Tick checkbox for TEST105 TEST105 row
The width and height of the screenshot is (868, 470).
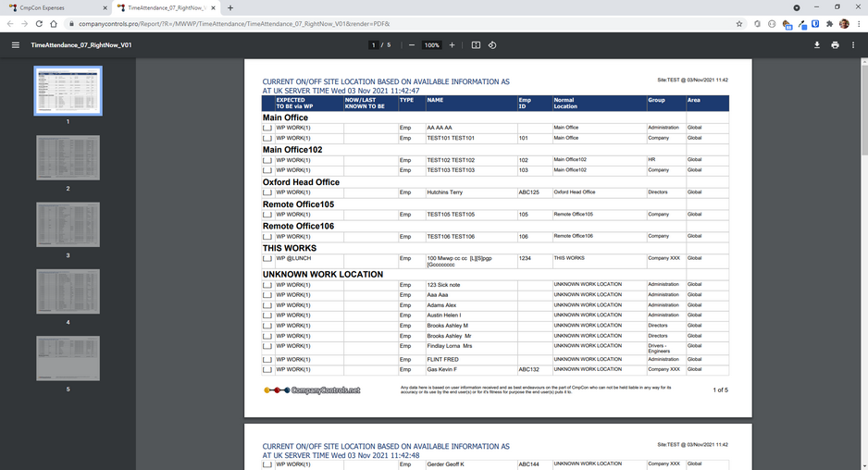point(267,215)
